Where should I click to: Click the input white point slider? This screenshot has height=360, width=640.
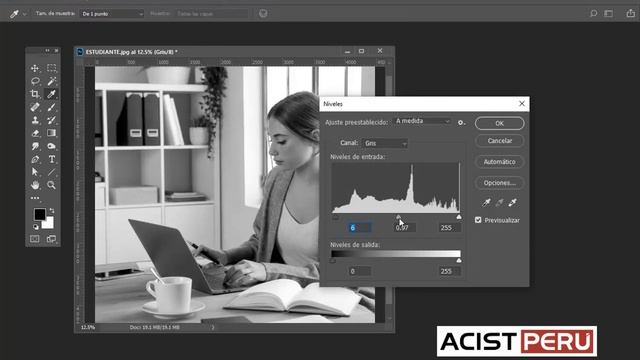tap(459, 217)
